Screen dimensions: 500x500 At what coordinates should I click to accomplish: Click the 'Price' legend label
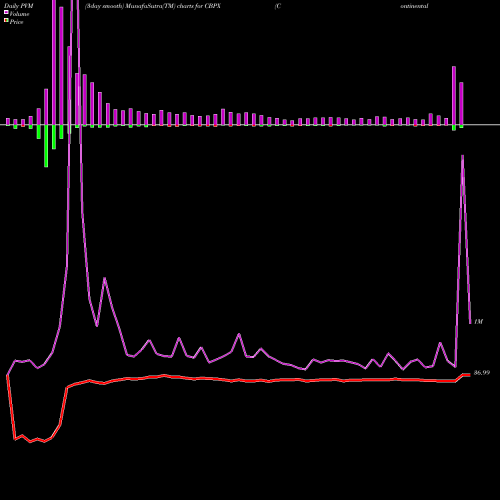(16, 22)
